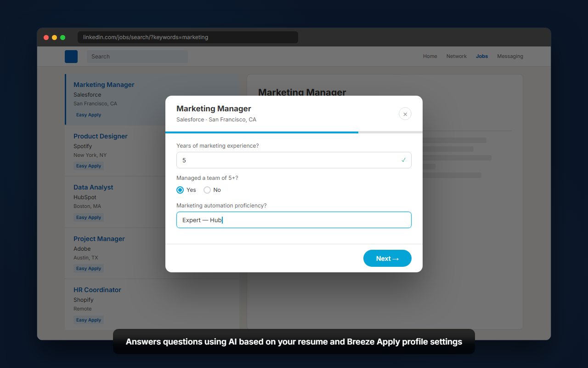Select the Data Analyst job at HubSpot
This screenshot has height=368, width=588.
(x=93, y=187)
